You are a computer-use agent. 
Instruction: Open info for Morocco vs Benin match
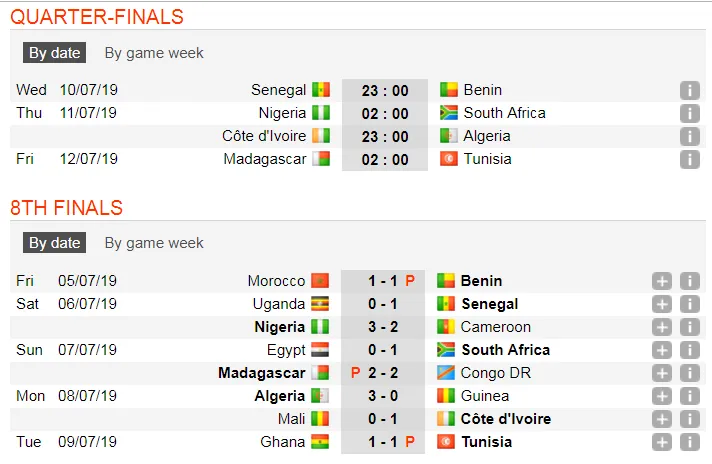click(x=689, y=281)
